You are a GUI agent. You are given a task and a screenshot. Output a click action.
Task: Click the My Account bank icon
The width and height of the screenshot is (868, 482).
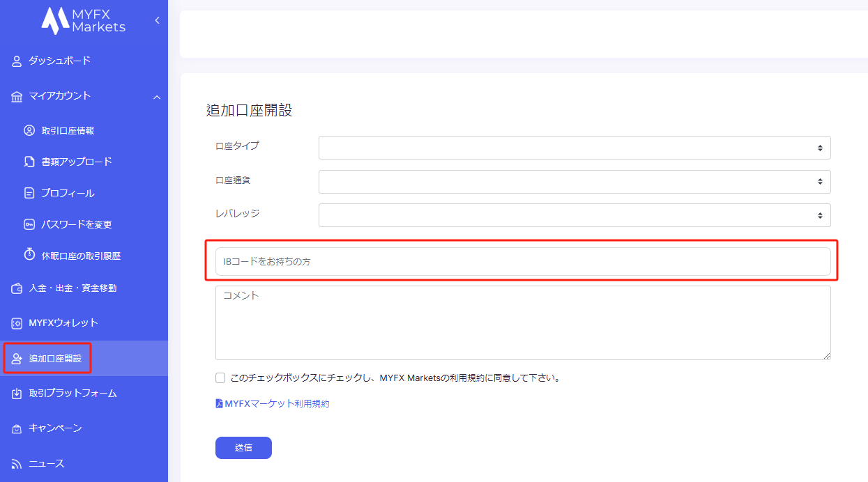click(17, 96)
